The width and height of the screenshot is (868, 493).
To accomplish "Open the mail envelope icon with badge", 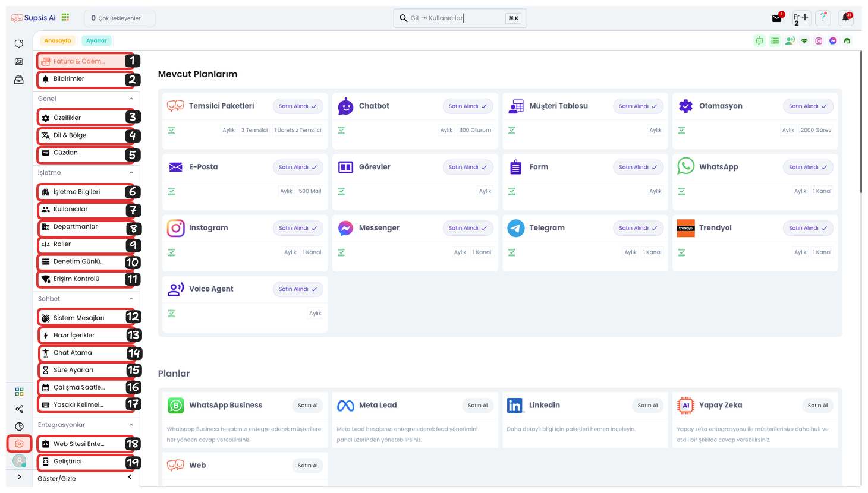I will pos(777,18).
